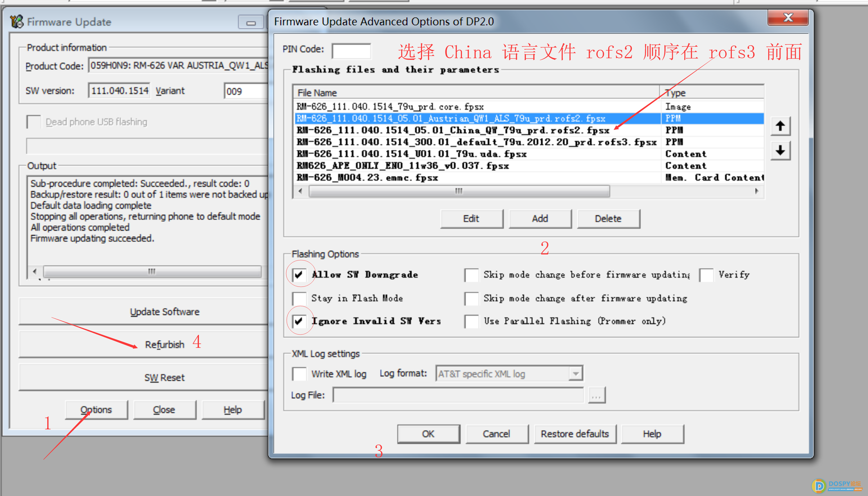Click 'Default data loading complete' output line

91,206
